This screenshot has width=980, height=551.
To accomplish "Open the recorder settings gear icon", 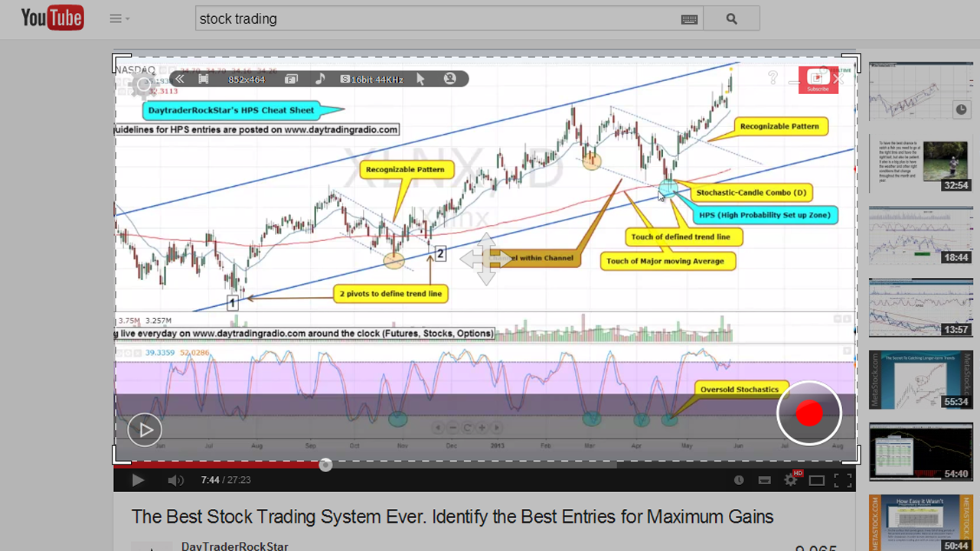I will (x=143, y=84).
